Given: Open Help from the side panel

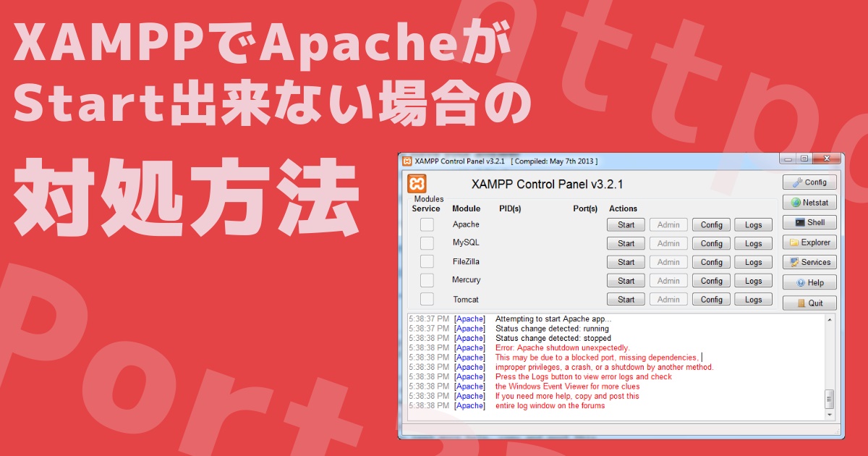Looking at the screenshot, I should pos(809,283).
